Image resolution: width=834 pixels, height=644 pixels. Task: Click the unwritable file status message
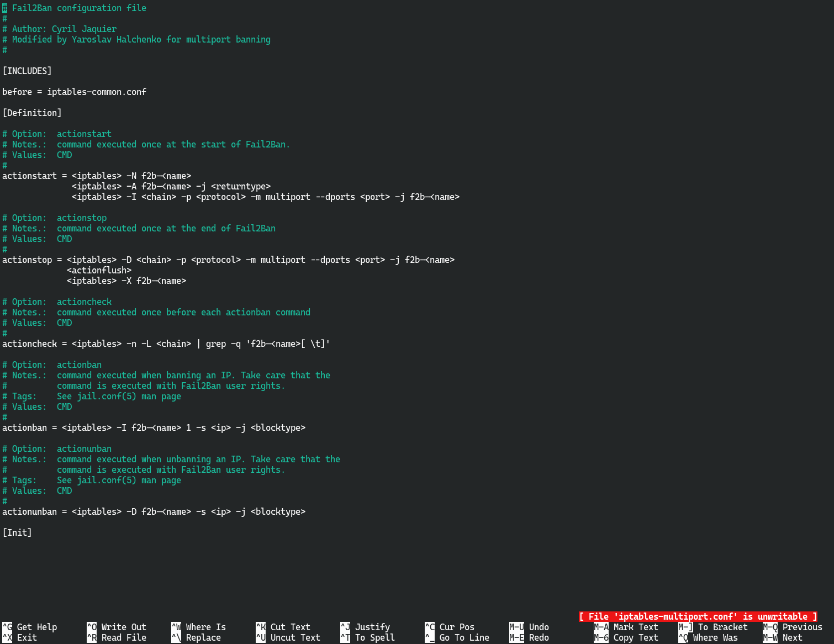coord(698,616)
